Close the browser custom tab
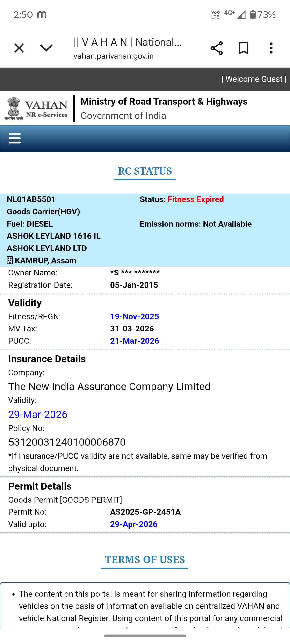Image resolution: width=290 pixels, height=644 pixels. click(x=19, y=48)
